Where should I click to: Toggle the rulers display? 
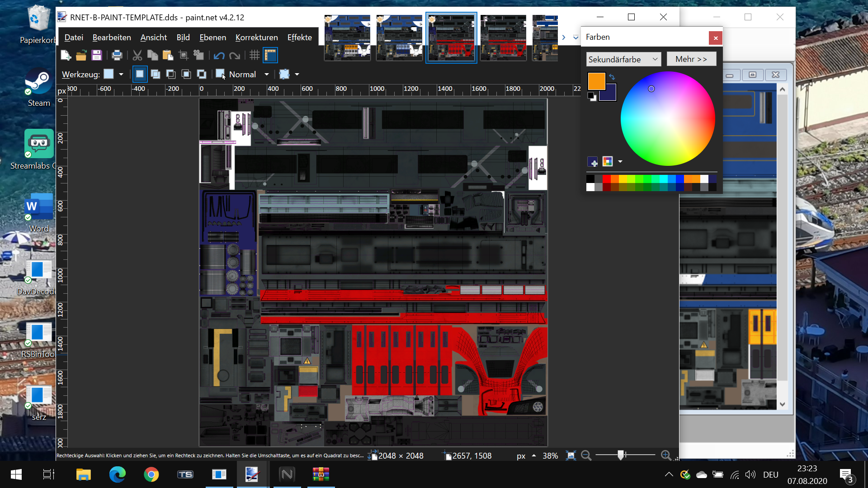pos(270,56)
